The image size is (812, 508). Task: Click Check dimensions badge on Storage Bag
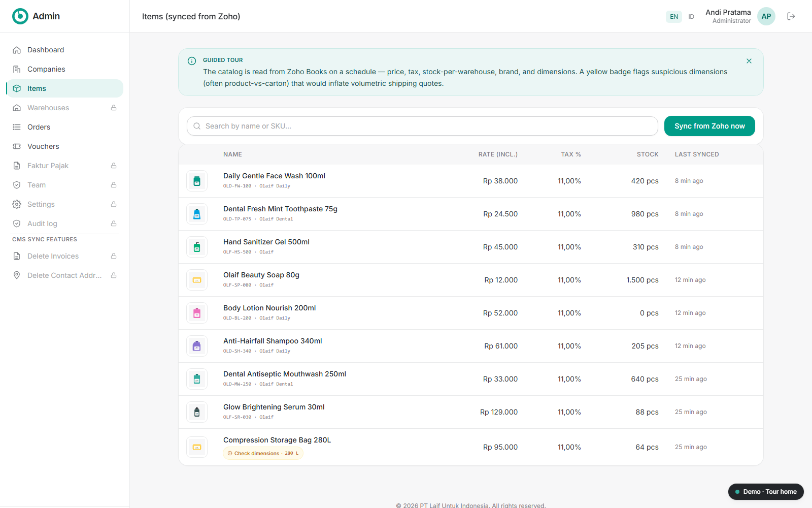pos(263,453)
